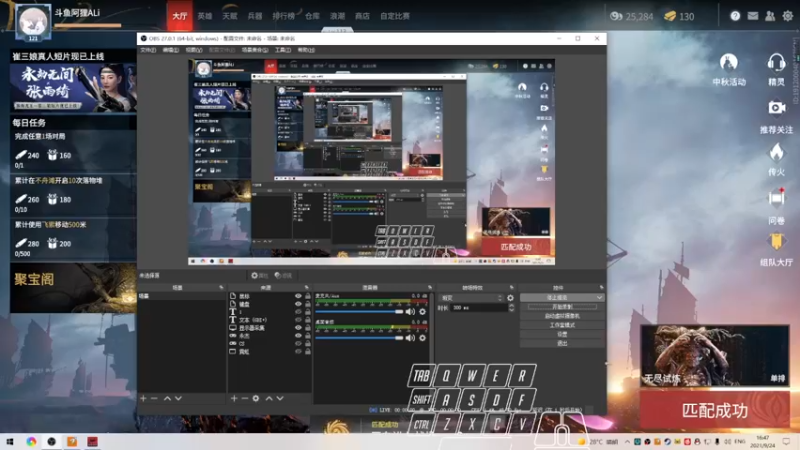This screenshot has width=800, height=450.
Task: Click the gold coin currency icon
Action: [x=670, y=16]
